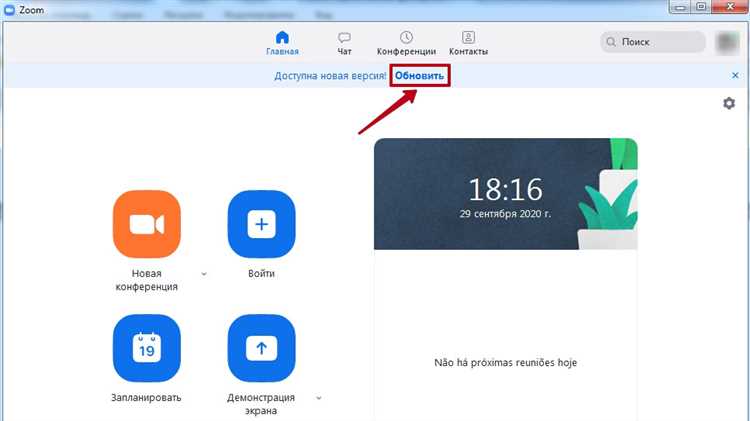Open Запланировать calendar icon
This screenshot has width=750, height=421.
pyautogui.click(x=147, y=348)
